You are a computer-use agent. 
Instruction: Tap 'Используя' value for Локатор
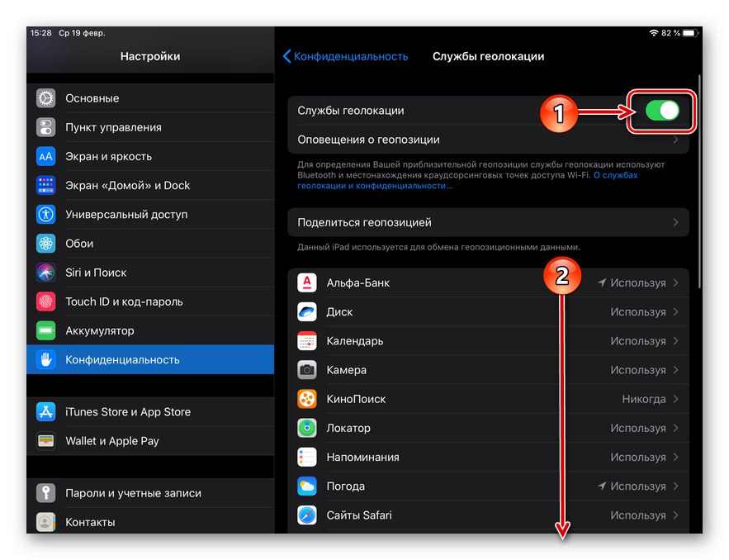[638, 429]
